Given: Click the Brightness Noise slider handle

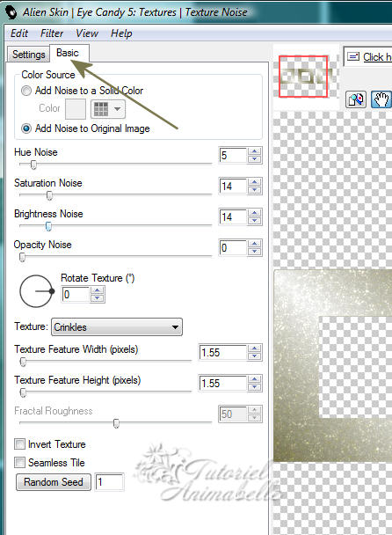Looking at the screenshot, I should [x=48, y=226].
